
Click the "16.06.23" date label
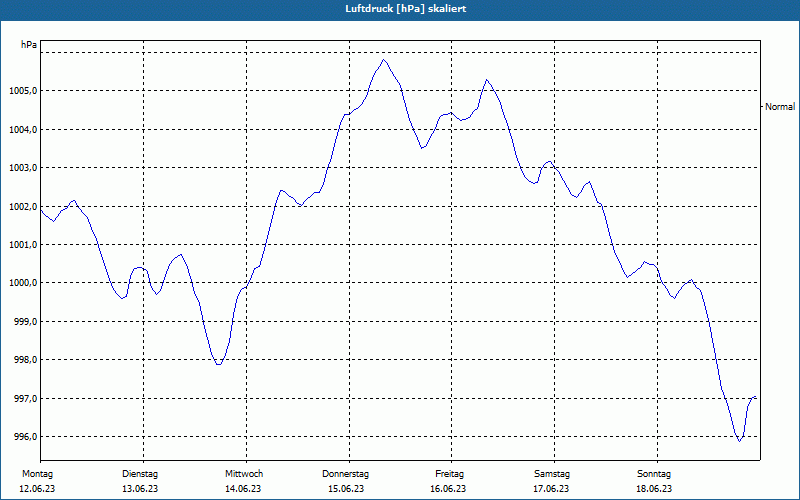pos(448,489)
